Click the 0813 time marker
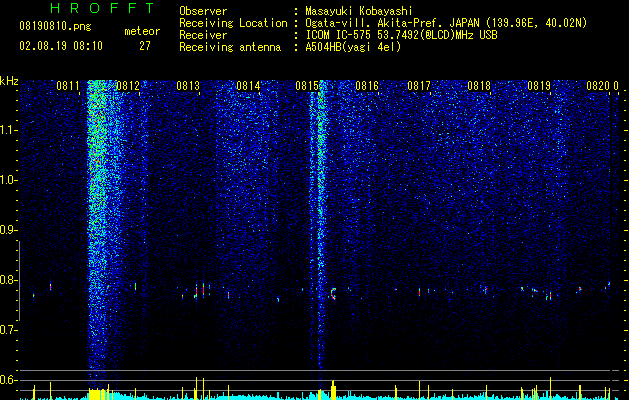 188,85
